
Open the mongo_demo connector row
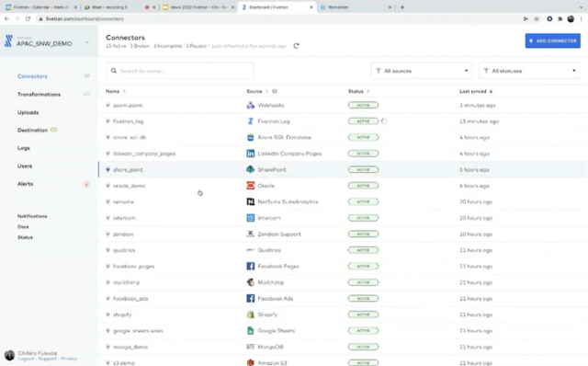click(x=343, y=347)
